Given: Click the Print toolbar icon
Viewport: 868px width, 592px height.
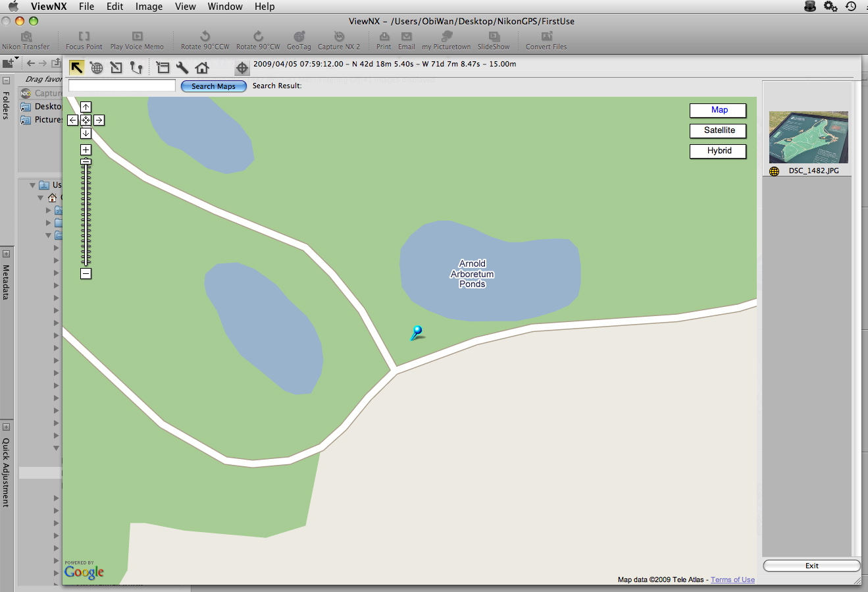Looking at the screenshot, I should point(384,40).
